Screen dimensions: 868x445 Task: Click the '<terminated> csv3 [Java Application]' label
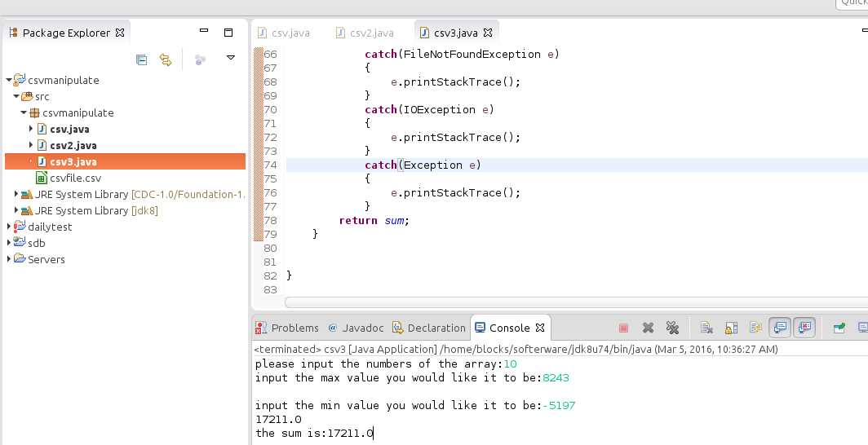[x=345, y=350]
